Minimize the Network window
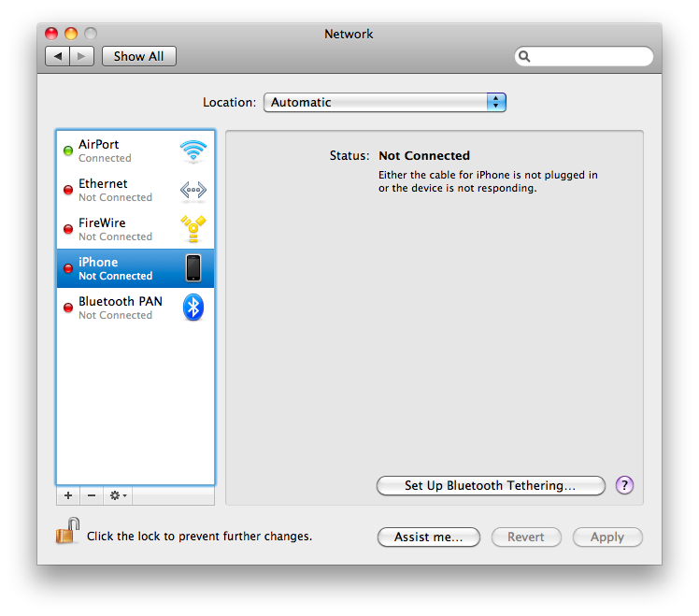 click(71, 34)
